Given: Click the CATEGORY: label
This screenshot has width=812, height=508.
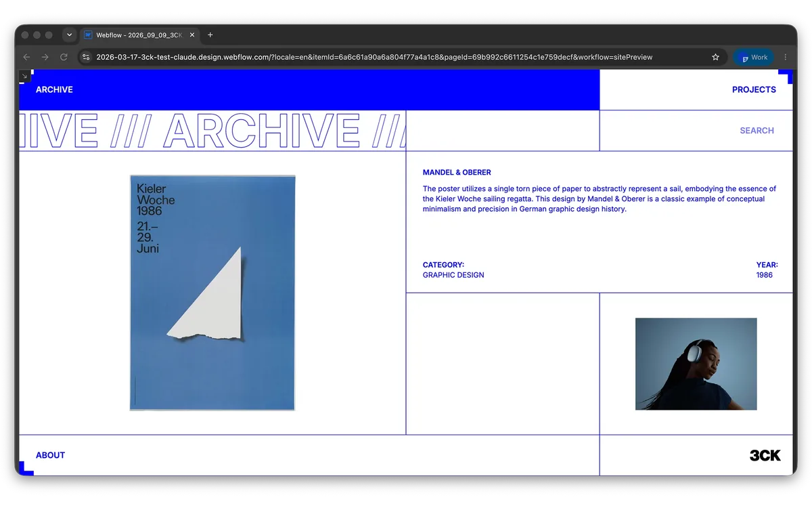Looking at the screenshot, I should point(443,265).
